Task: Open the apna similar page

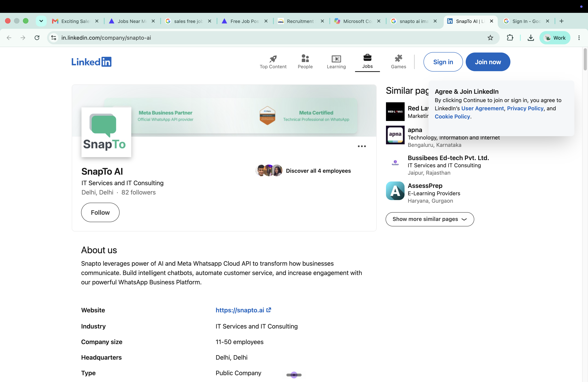Action: tap(415, 130)
